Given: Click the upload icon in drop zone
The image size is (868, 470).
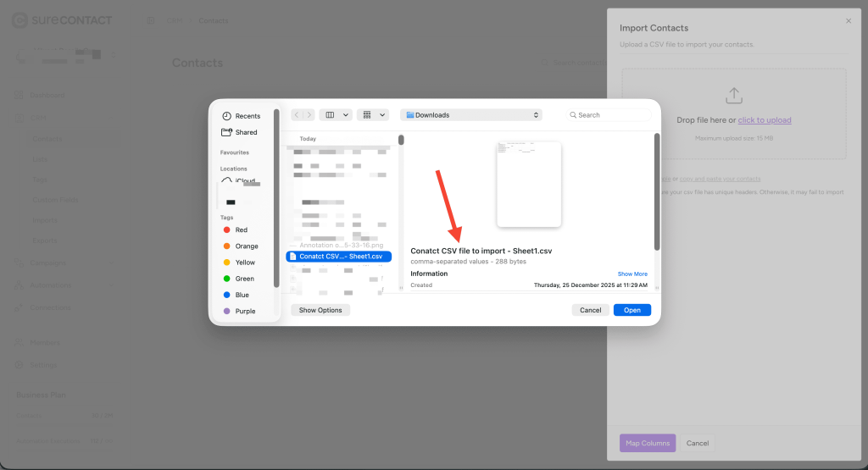Looking at the screenshot, I should coord(734,96).
